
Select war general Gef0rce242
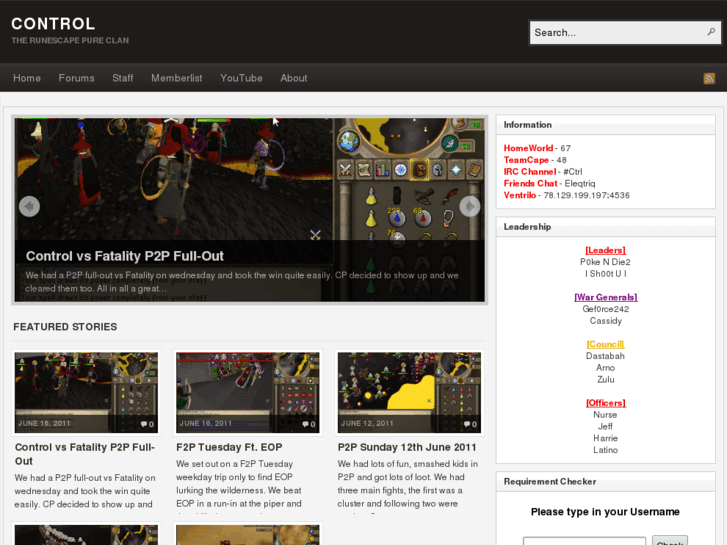606,309
